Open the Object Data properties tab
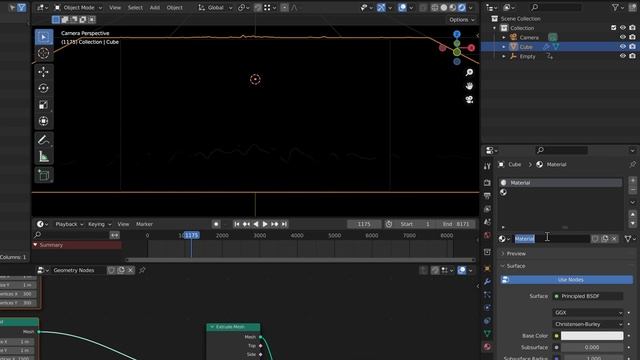 [487, 333]
